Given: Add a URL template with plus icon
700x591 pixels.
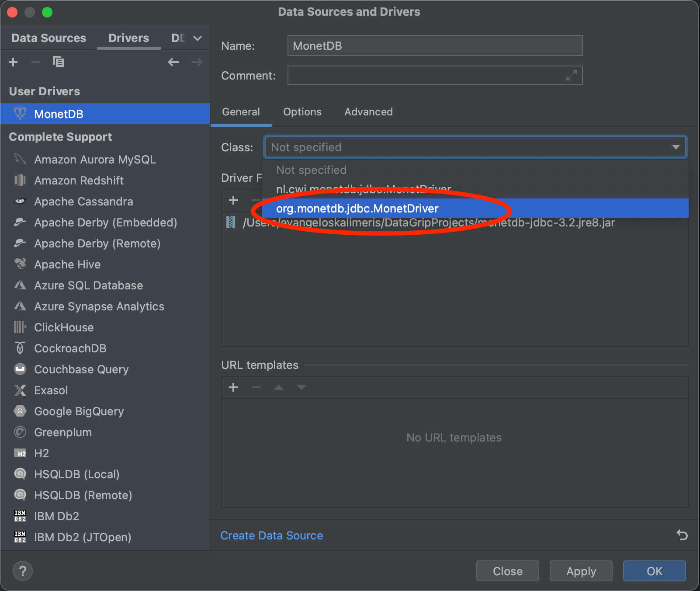Looking at the screenshot, I should click(x=233, y=387).
